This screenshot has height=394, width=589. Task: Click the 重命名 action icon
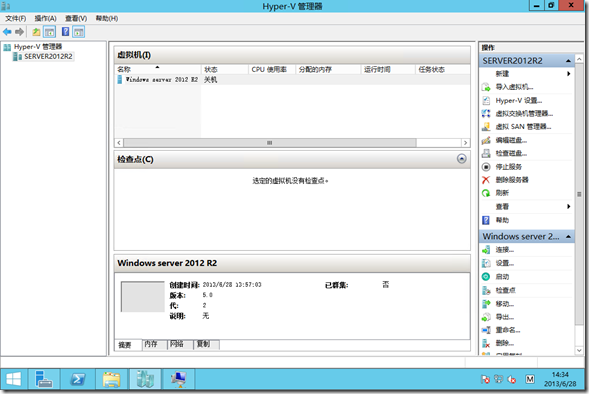(x=486, y=330)
